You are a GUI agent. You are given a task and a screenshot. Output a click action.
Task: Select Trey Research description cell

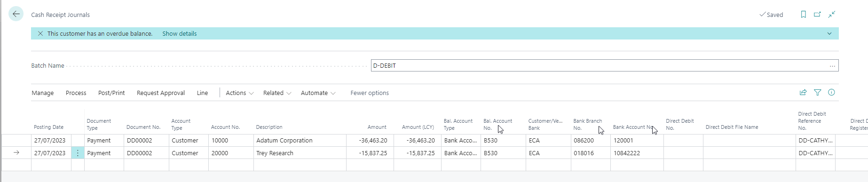300,153
